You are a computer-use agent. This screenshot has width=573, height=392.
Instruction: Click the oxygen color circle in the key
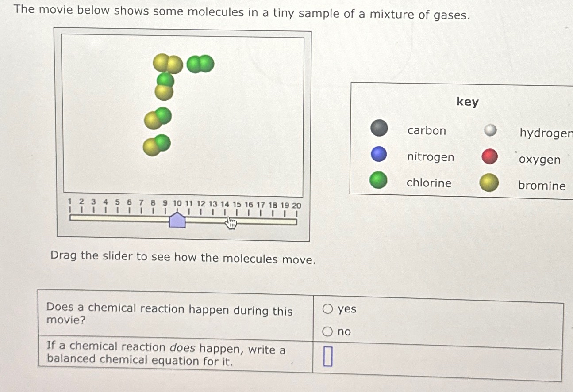pos(489,157)
